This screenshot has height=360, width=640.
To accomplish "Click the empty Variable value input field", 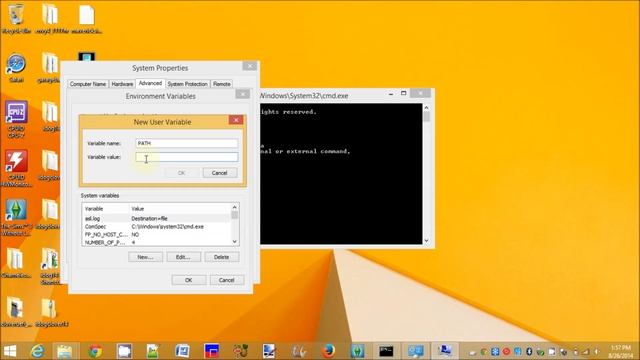I will click(187, 157).
